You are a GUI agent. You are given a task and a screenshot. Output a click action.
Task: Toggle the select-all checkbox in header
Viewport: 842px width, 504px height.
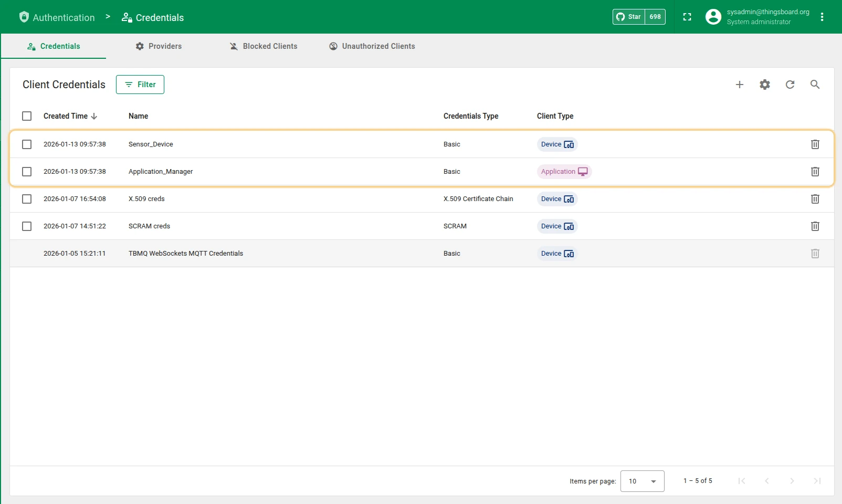27,116
